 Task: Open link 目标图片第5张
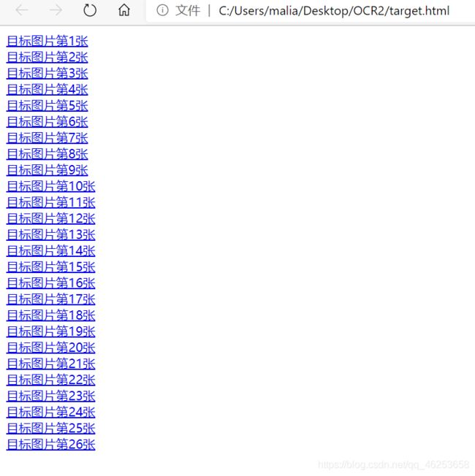tap(47, 106)
